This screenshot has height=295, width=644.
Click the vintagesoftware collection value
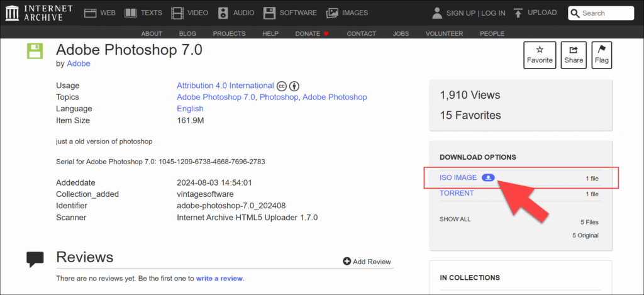[x=205, y=194]
